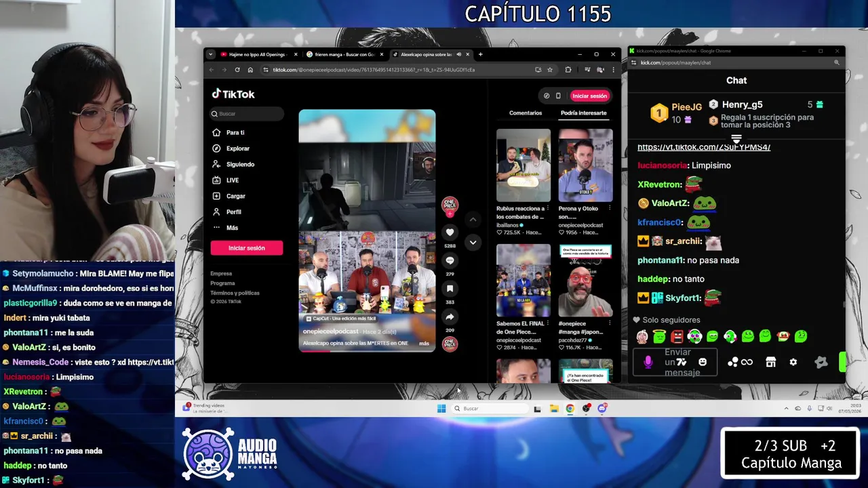Open Términos y políticas footer link
Image resolution: width=868 pixels, height=488 pixels.
pos(235,293)
